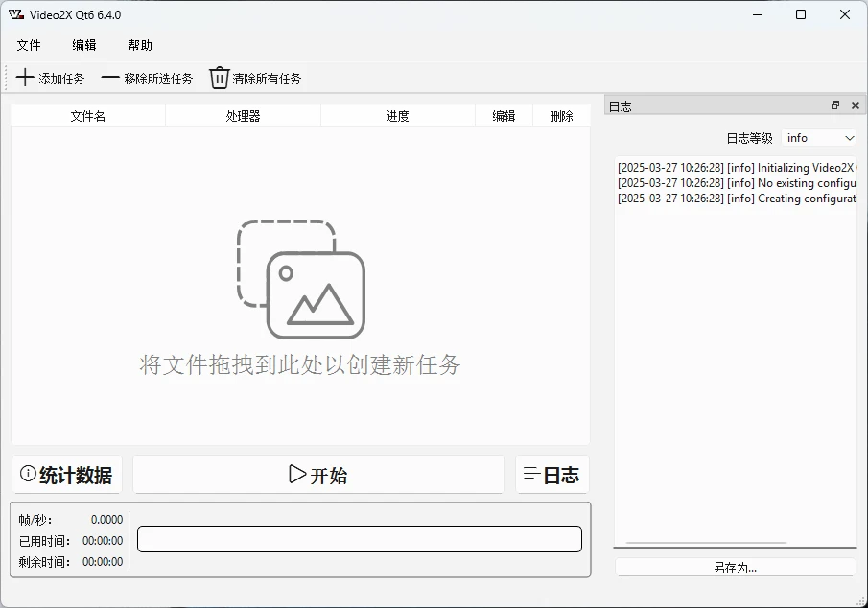Screen dimensions: 868x608
Task: Click the empty progress bar
Action: tap(360, 539)
